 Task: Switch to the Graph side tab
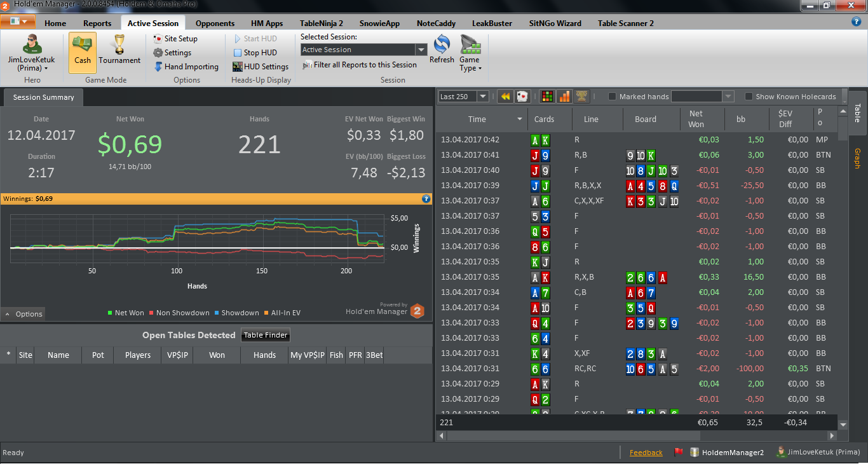coord(857,158)
